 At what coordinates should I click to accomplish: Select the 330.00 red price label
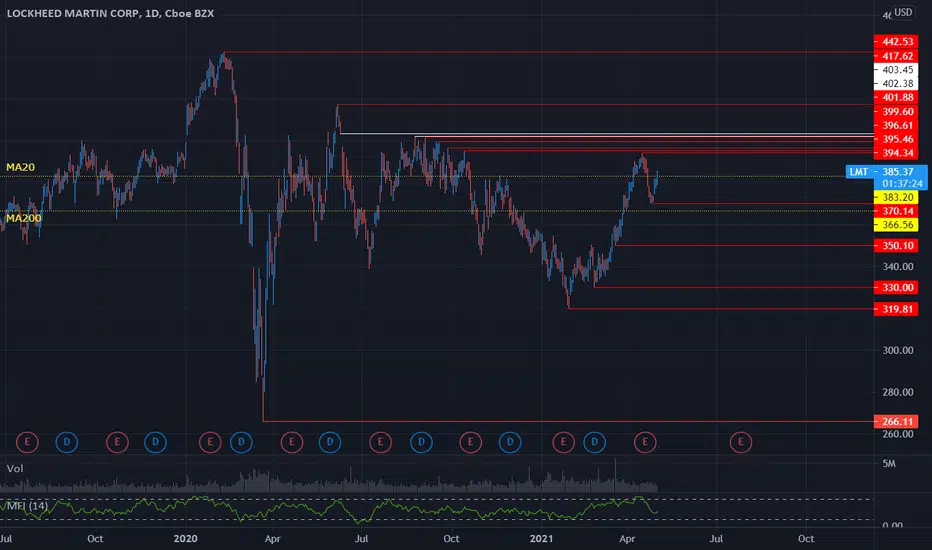tap(896, 287)
